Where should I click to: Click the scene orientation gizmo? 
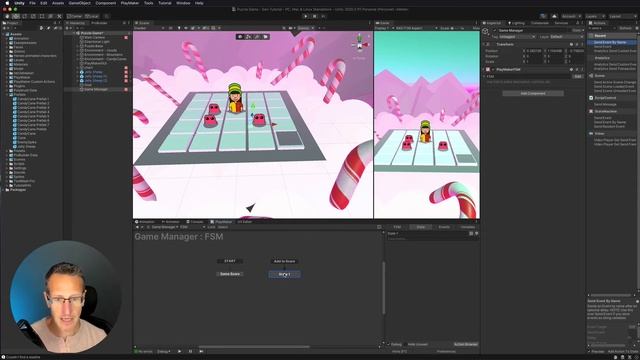[360, 44]
